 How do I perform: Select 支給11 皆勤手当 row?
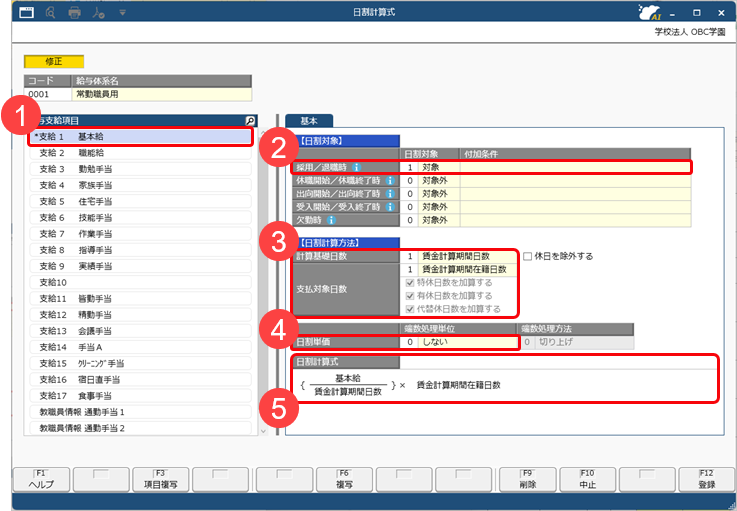coord(141,299)
